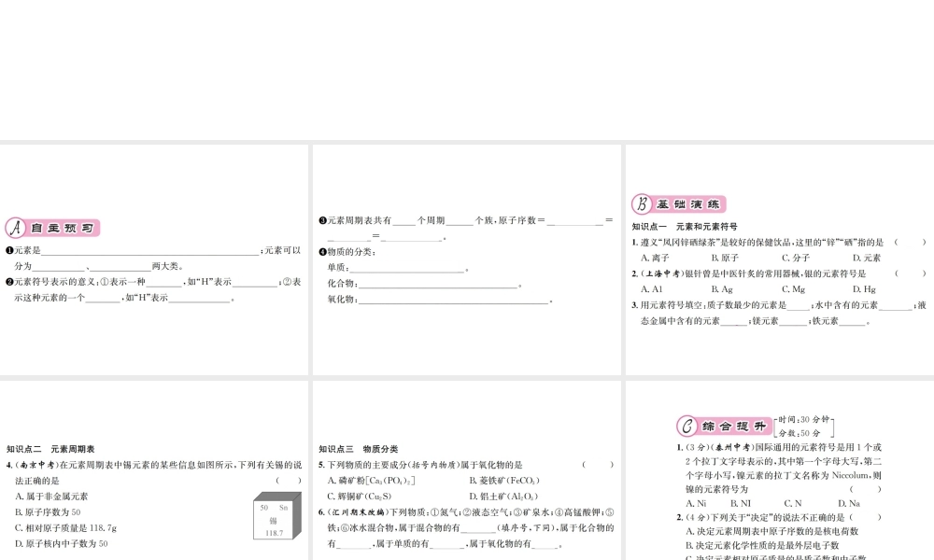Screen dimensions: 934x560
Task: Select option A. 决定元素周期表中原子序数的是核电荷数
Action: point(772,531)
